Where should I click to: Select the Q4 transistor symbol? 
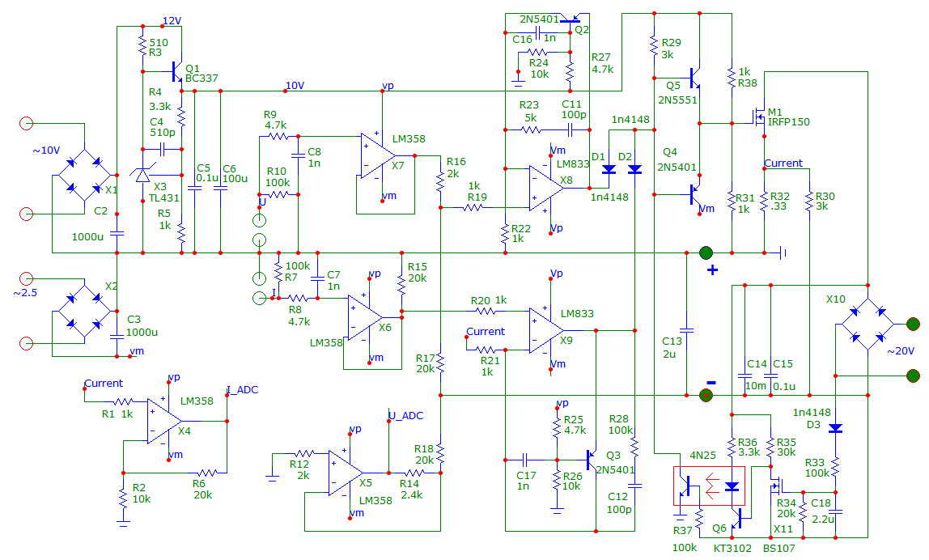pyautogui.click(x=694, y=193)
